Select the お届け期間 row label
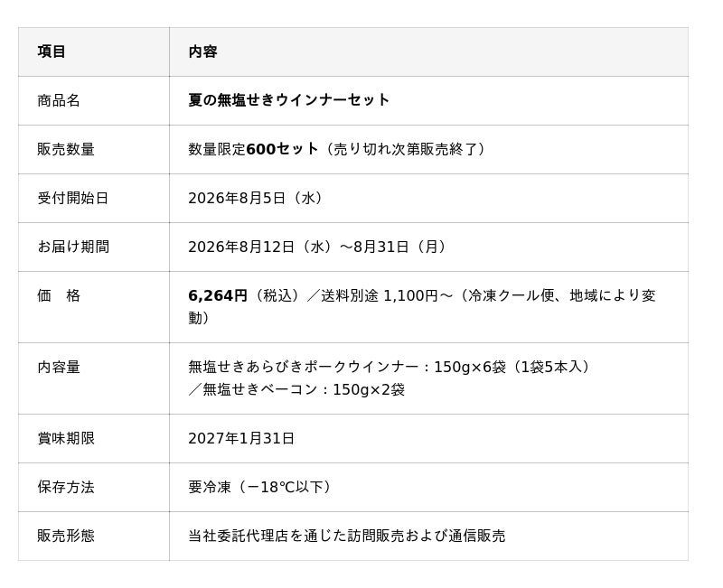Viewport: 723px width, 588px height. click(73, 247)
